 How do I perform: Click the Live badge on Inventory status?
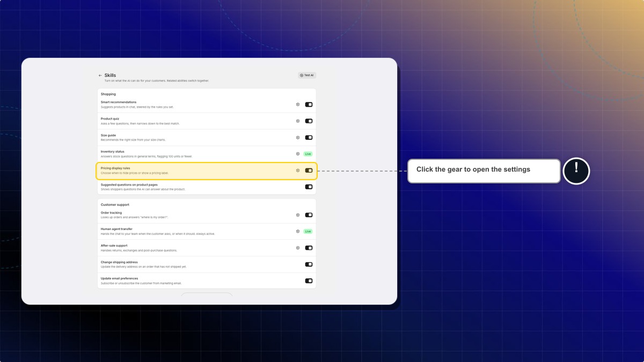pyautogui.click(x=308, y=154)
